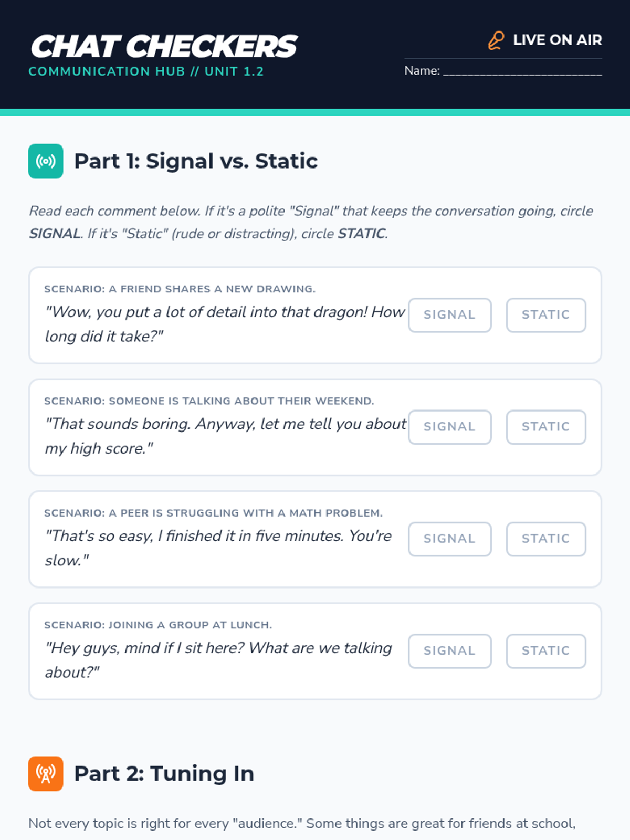Circle STATIC for the lunch group comment
This screenshot has width=630, height=840.
[545, 651]
